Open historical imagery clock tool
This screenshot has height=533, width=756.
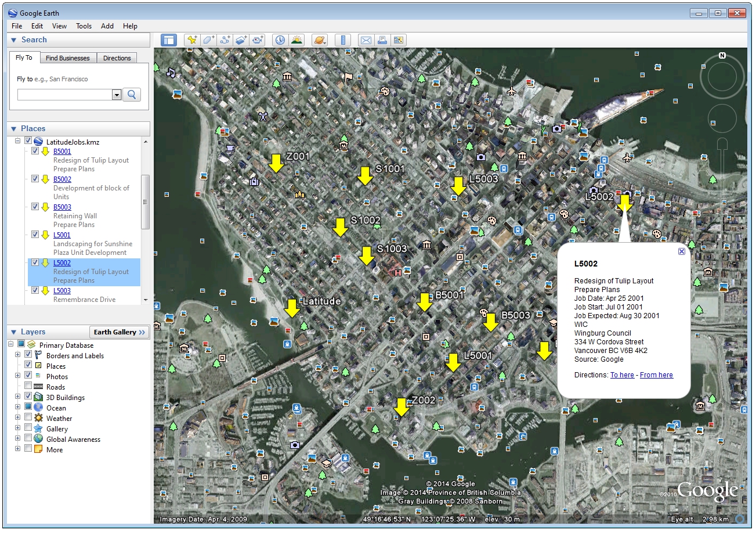(280, 40)
